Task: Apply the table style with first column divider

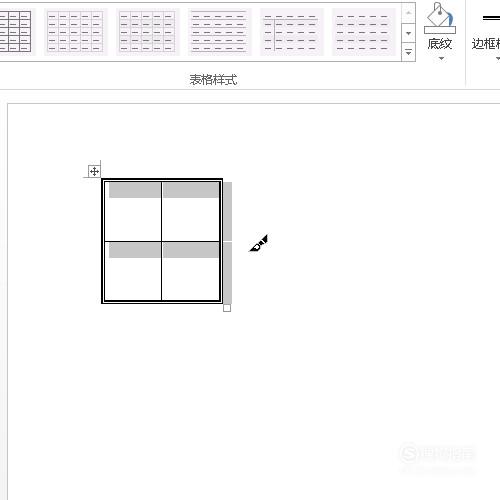Action: tap(291, 32)
